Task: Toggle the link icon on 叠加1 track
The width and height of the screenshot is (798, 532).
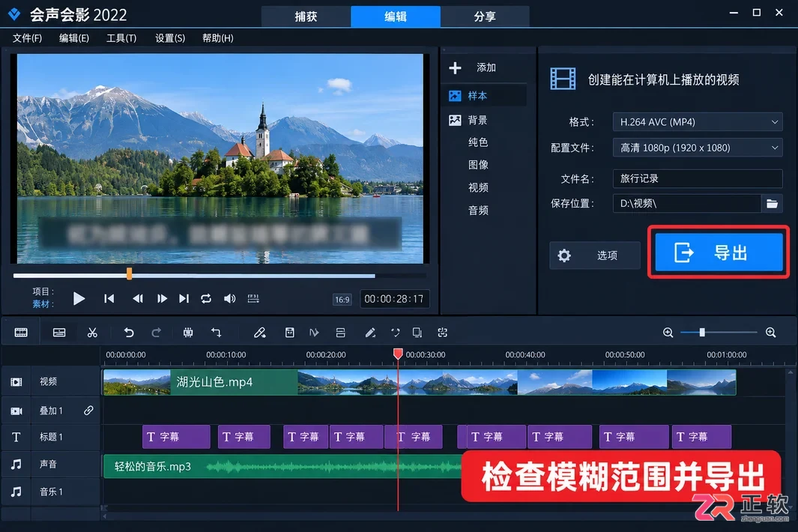Action: (88, 411)
